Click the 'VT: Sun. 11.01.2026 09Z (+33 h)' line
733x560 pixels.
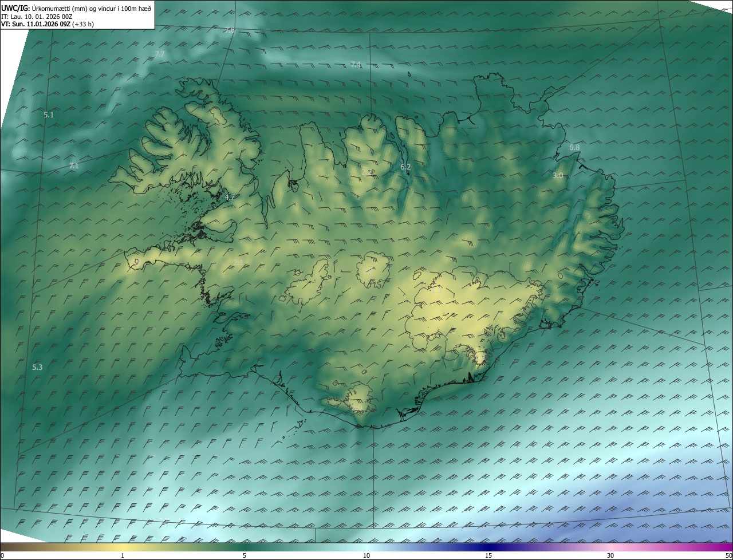(x=48, y=24)
